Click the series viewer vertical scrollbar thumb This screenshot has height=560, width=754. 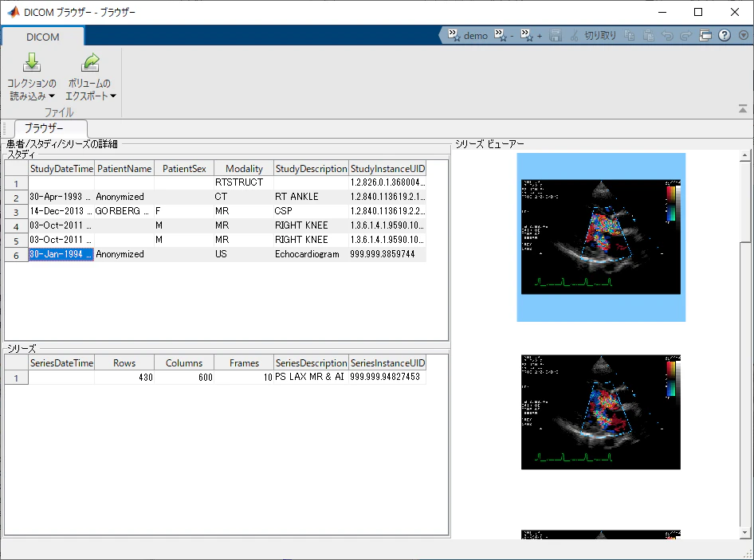pyautogui.click(x=744, y=202)
